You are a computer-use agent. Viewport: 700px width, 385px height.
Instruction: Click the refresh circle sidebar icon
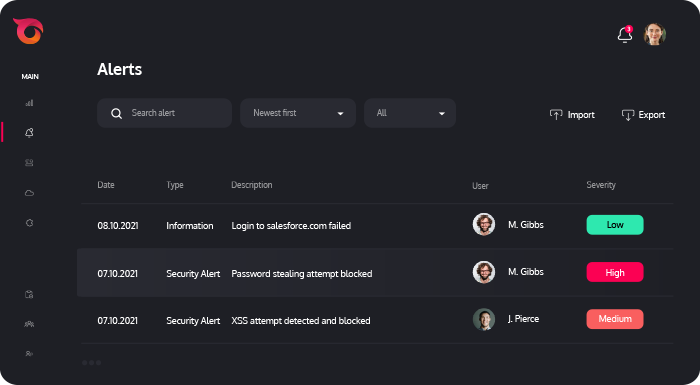tap(29, 222)
